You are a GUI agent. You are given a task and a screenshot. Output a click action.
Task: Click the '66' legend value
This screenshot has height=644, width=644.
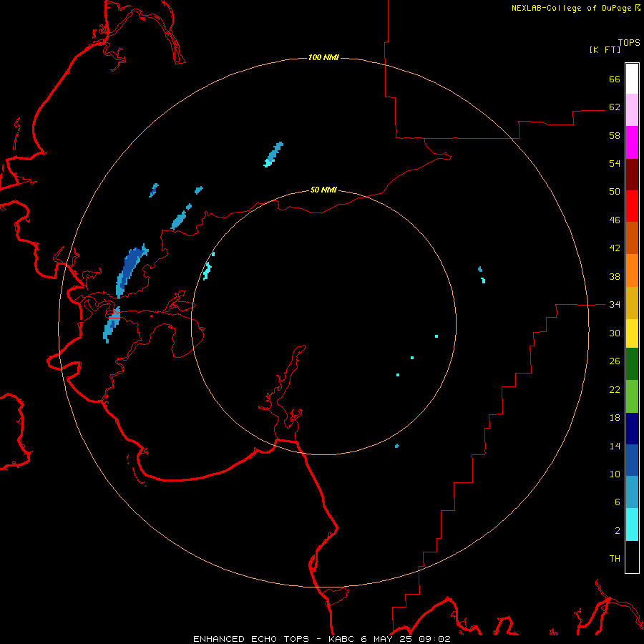tap(615, 79)
